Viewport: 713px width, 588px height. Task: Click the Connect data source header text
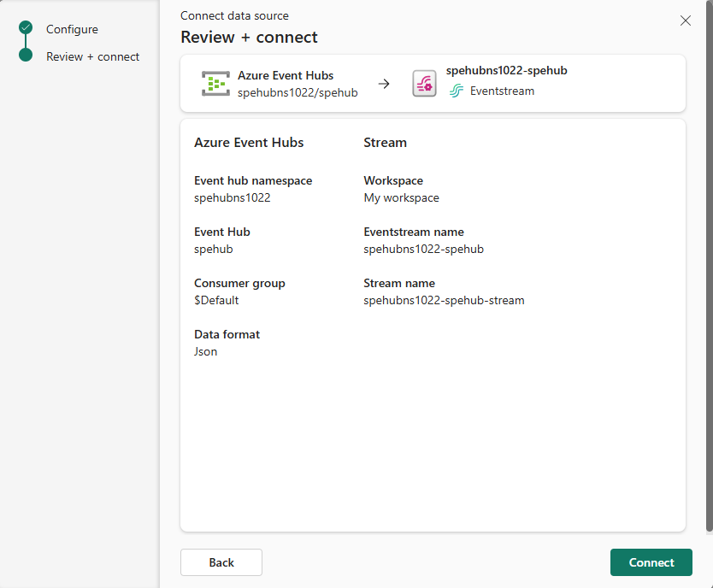(x=234, y=15)
